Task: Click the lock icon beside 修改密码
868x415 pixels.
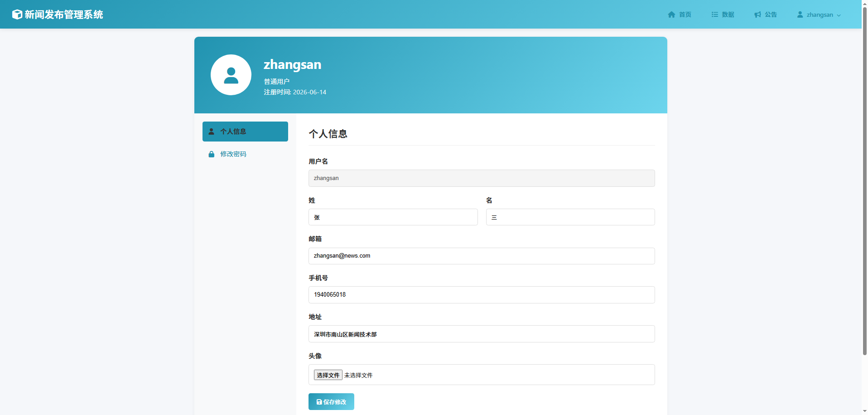Action: tap(211, 154)
